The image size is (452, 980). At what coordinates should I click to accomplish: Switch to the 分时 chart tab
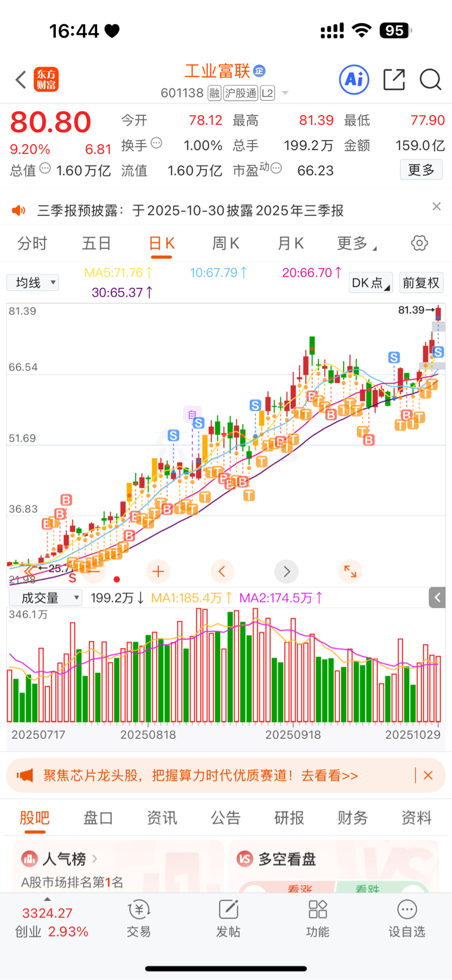[32, 243]
